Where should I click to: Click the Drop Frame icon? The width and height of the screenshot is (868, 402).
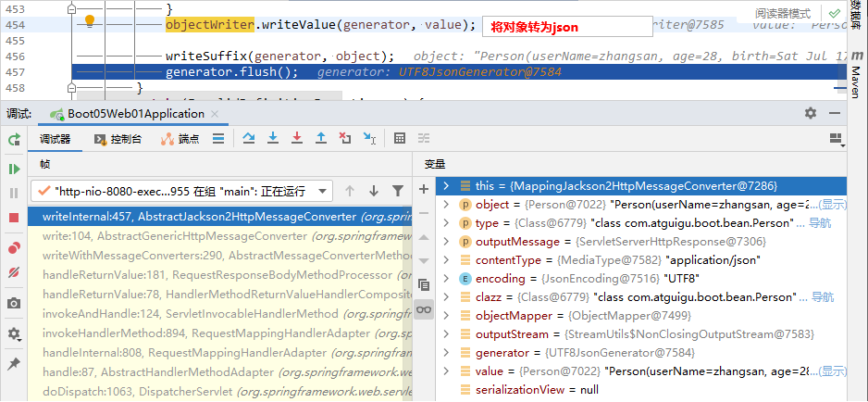pos(345,138)
